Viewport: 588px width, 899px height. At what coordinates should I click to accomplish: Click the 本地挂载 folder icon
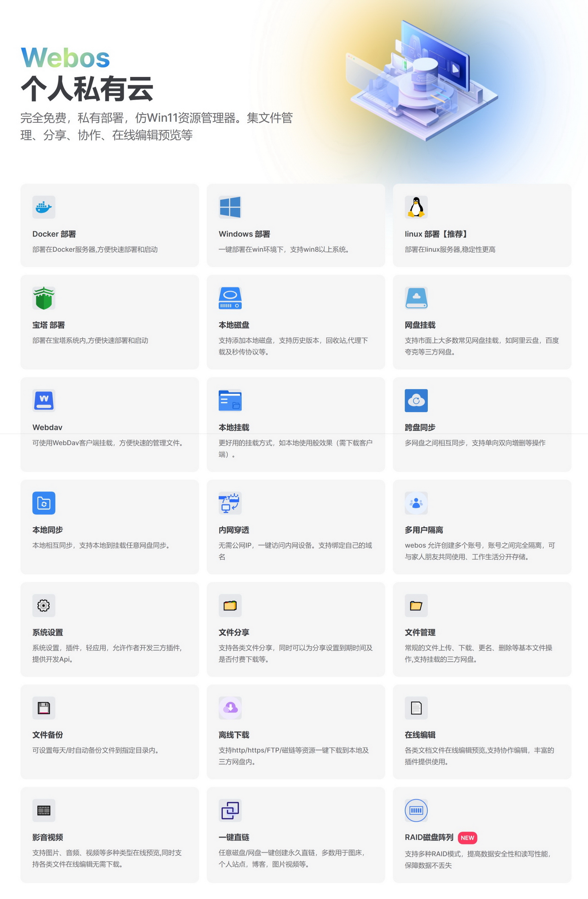(230, 400)
